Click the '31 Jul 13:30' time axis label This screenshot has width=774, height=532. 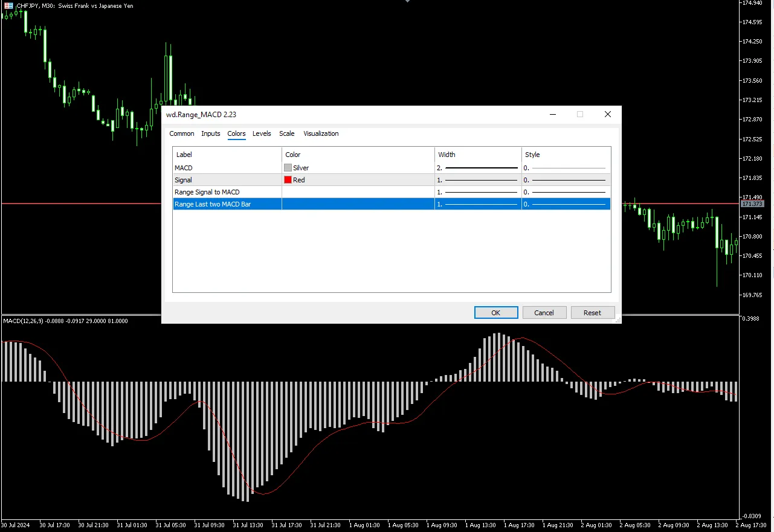point(248,525)
